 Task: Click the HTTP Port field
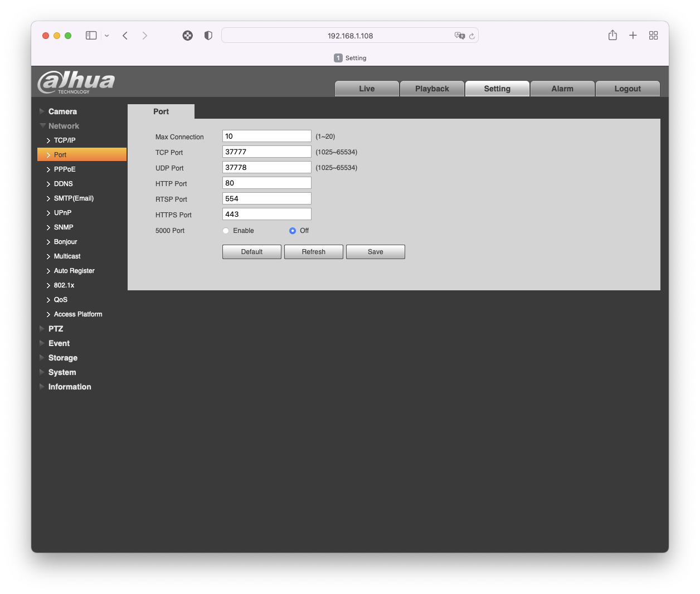pyautogui.click(x=267, y=183)
